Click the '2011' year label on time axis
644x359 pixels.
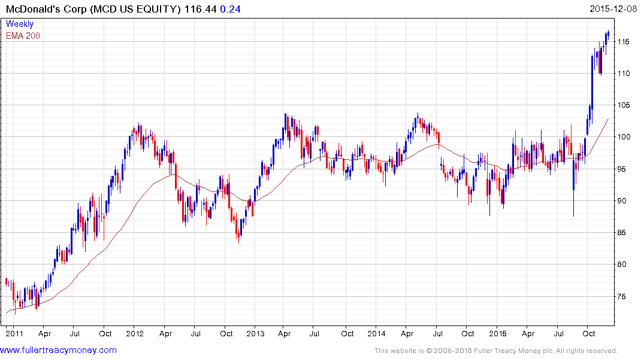coord(14,333)
